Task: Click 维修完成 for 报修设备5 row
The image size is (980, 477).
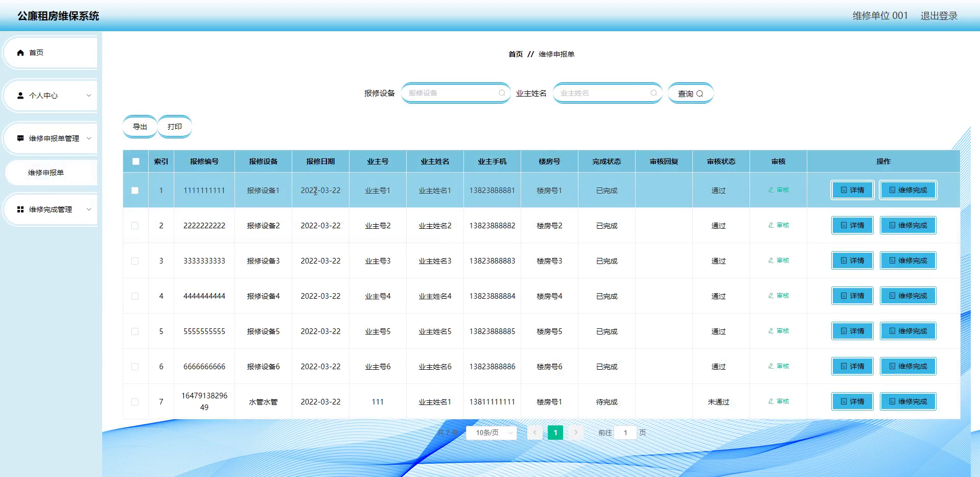Action: point(908,331)
